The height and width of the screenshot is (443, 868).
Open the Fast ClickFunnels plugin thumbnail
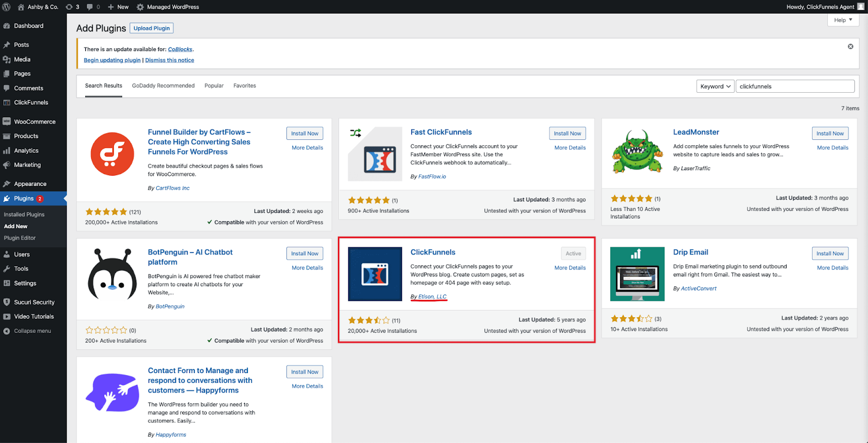[x=375, y=154]
